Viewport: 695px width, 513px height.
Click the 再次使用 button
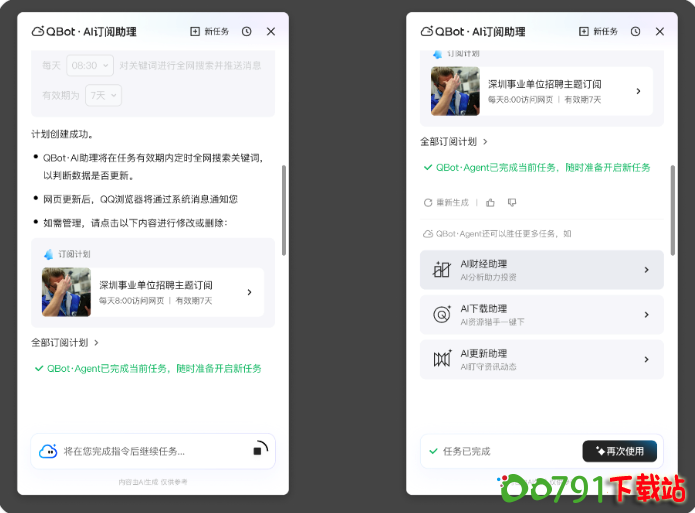tap(620, 451)
